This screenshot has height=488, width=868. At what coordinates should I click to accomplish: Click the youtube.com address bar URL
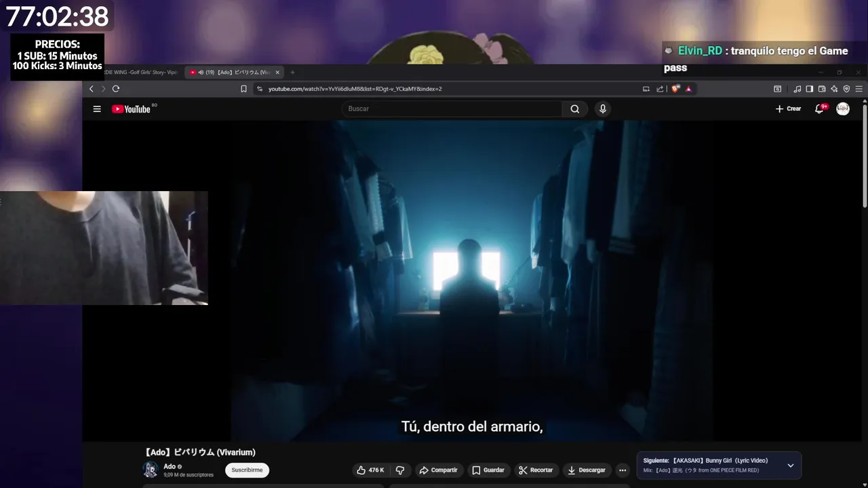(x=355, y=89)
